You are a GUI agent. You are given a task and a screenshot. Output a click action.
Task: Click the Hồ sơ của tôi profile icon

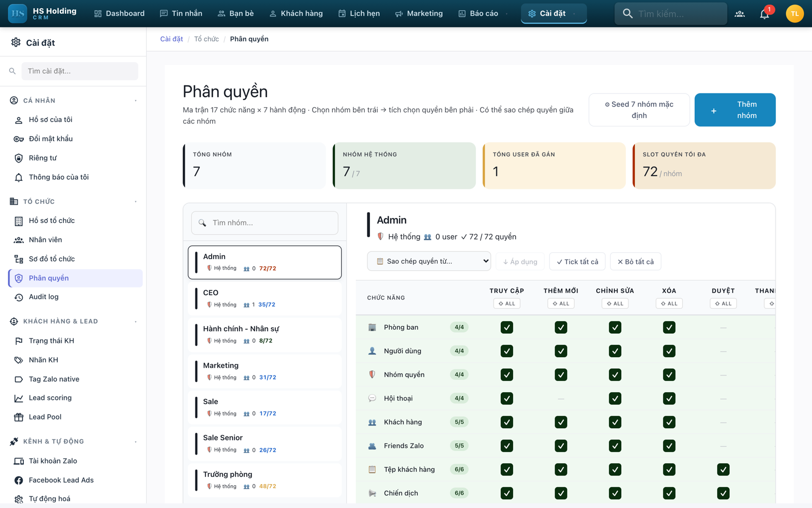click(x=19, y=120)
